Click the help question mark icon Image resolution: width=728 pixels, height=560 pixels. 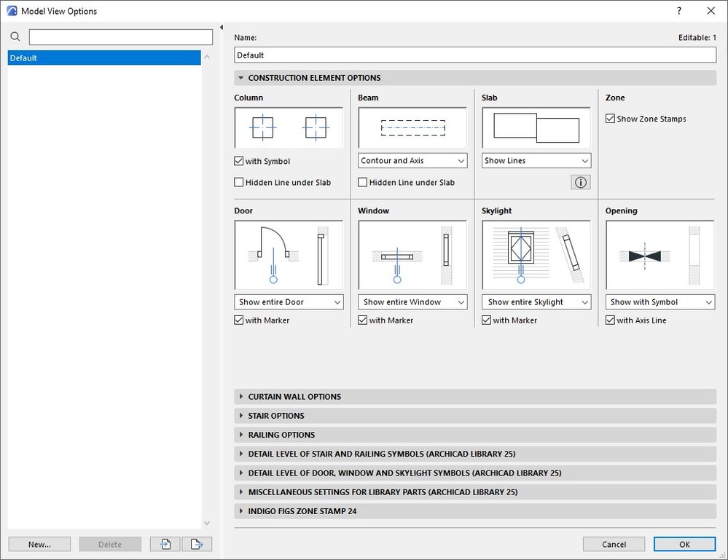pyautogui.click(x=678, y=11)
